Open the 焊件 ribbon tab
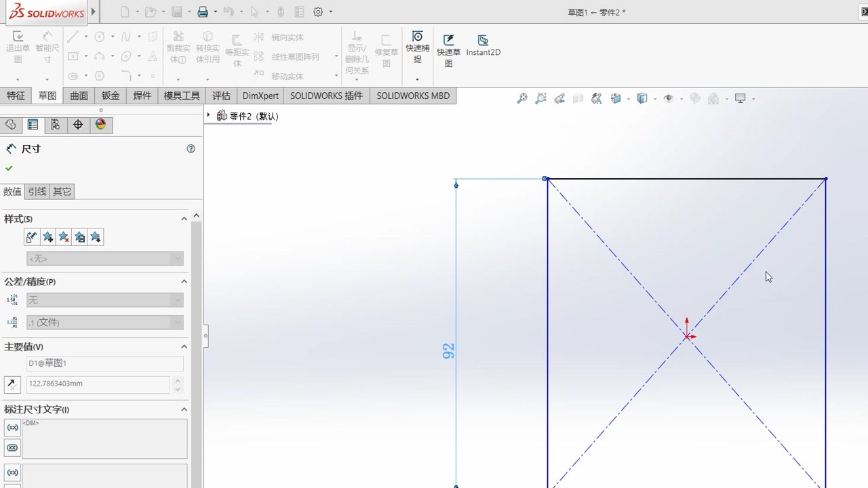Viewport: 868px width, 488px height. point(142,96)
